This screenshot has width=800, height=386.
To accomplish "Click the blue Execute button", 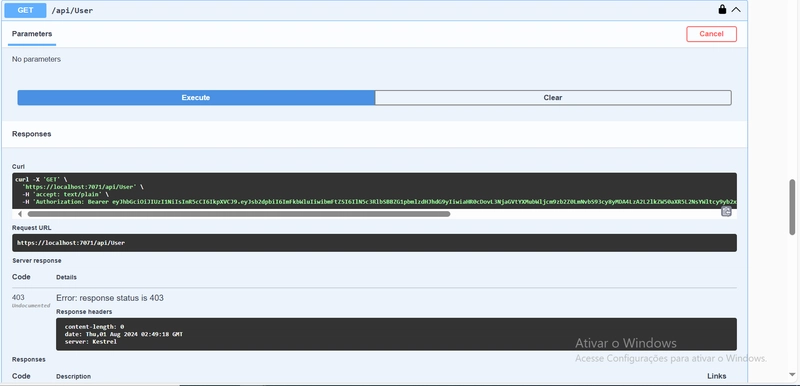I will click(x=196, y=97).
